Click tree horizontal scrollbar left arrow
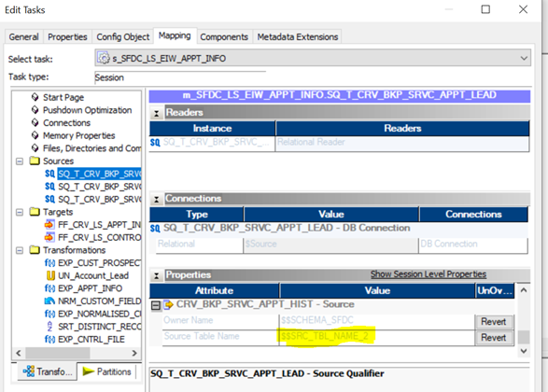 coord(19,353)
